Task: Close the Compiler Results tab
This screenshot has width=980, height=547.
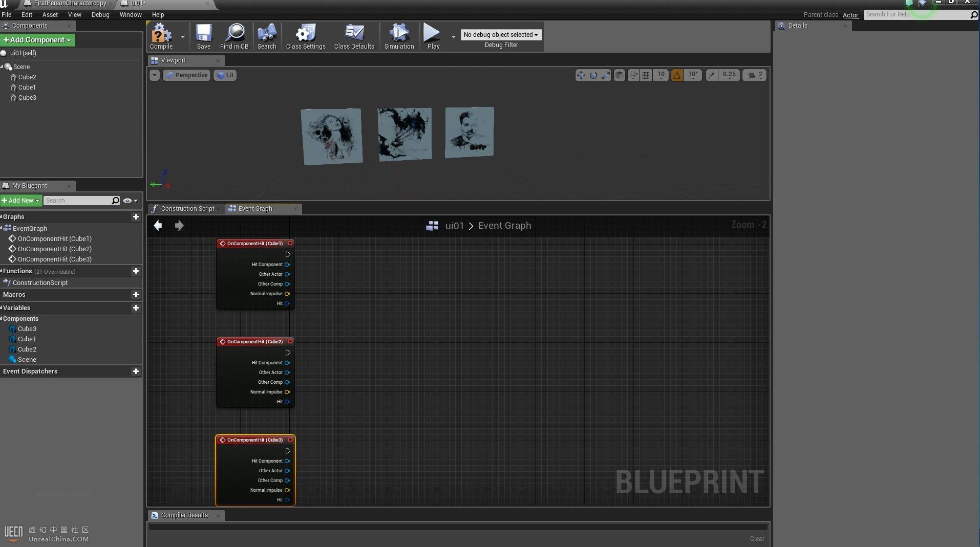Action: click(x=218, y=515)
